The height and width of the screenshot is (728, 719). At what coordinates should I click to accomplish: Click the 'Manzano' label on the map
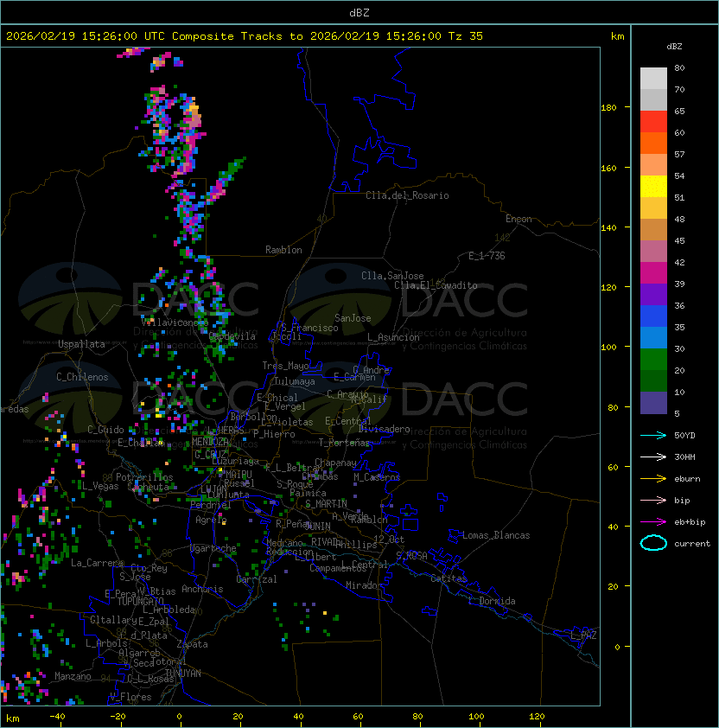click(73, 676)
